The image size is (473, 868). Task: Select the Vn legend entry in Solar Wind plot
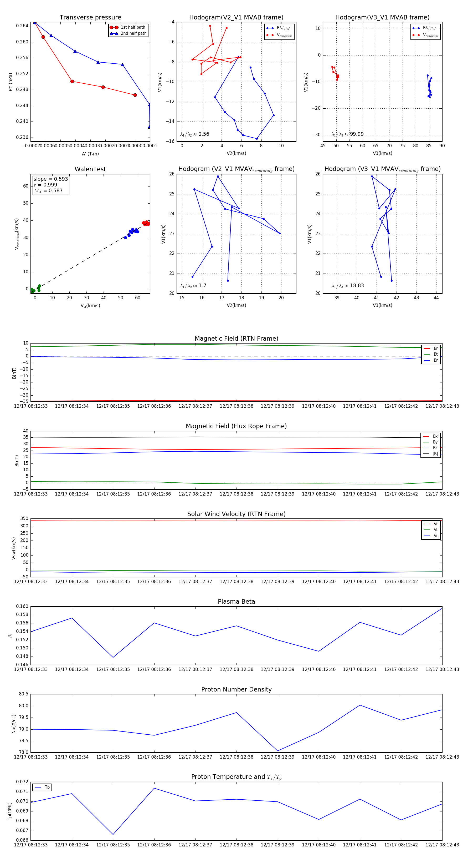(431, 536)
